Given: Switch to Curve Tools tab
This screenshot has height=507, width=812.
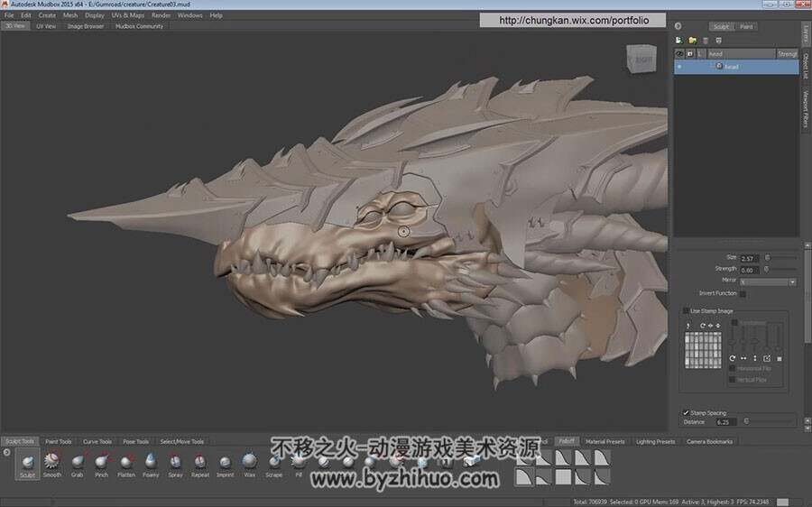Looking at the screenshot, I should point(97,442).
